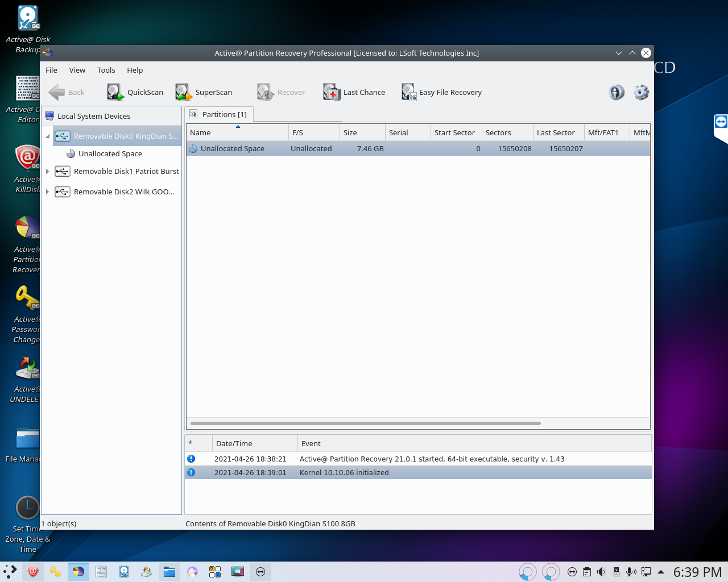Click UNDELETE icon in taskbar
The image size is (728, 582).
pos(147,571)
